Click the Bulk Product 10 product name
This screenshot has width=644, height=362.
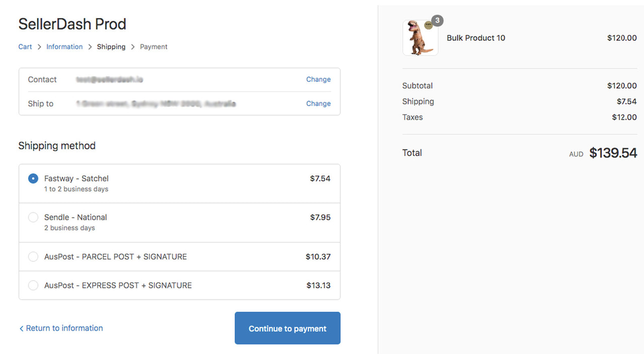475,38
